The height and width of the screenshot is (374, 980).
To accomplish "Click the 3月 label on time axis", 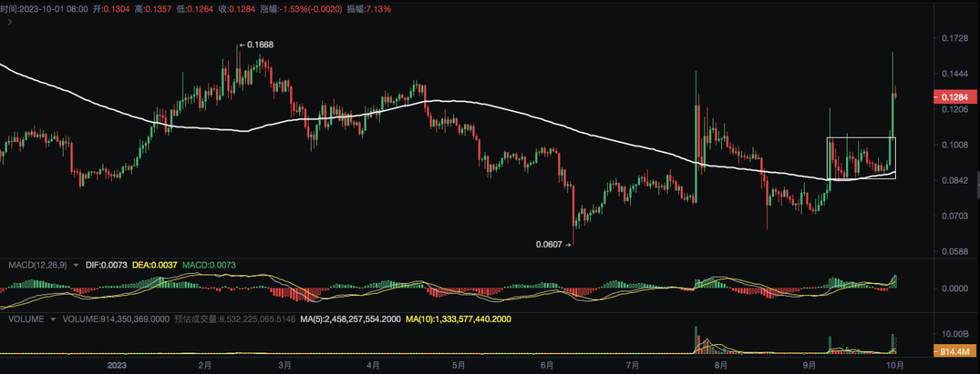I will click(x=286, y=366).
